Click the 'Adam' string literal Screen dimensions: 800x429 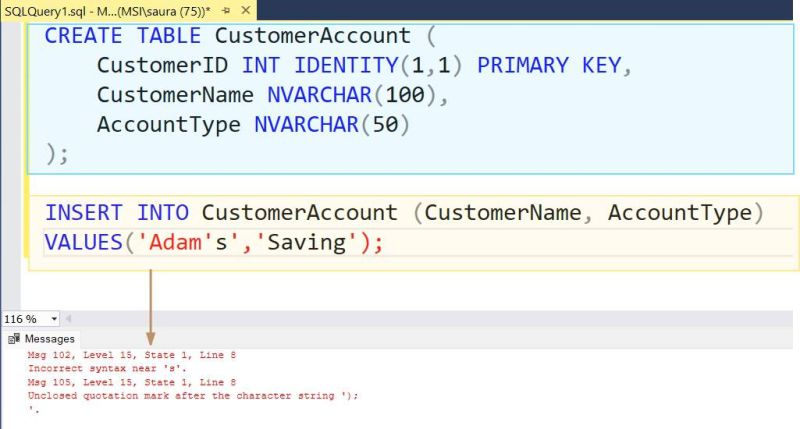[x=174, y=242]
